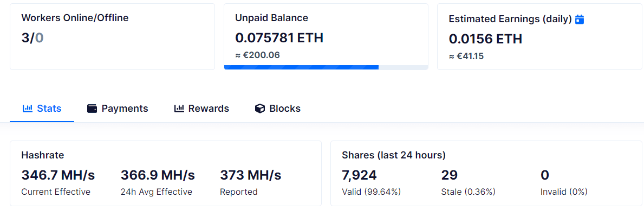Click the invalid shares count of 0
The image size is (644, 210).
click(x=545, y=175)
